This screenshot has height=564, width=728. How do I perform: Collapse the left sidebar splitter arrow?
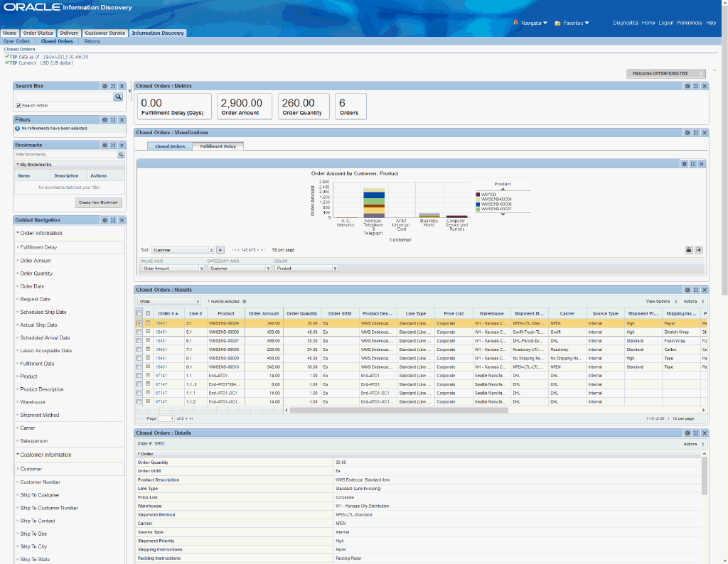pyautogui.click(x=129, y=92)
